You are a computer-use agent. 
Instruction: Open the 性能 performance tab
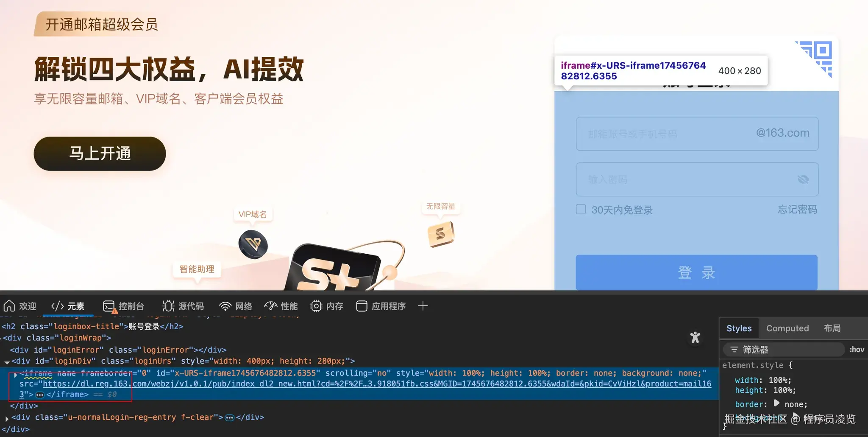[x=281, y=306]
